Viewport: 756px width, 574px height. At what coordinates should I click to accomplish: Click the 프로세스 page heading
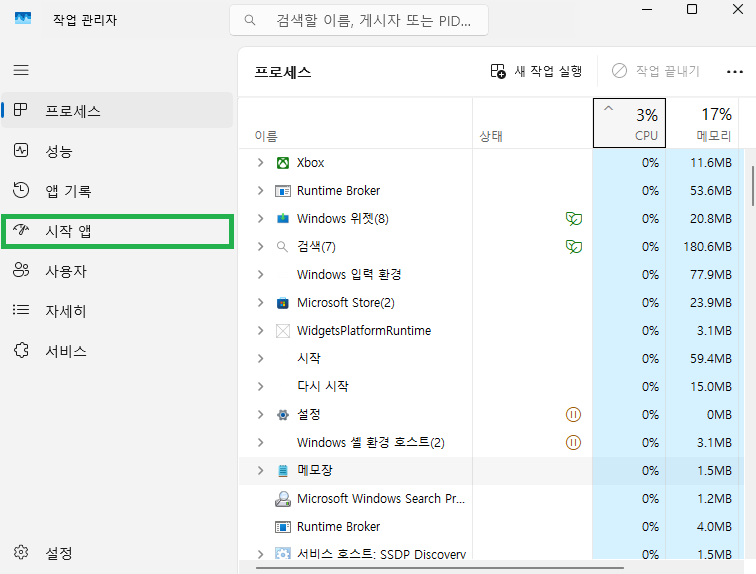coord(283,72)
